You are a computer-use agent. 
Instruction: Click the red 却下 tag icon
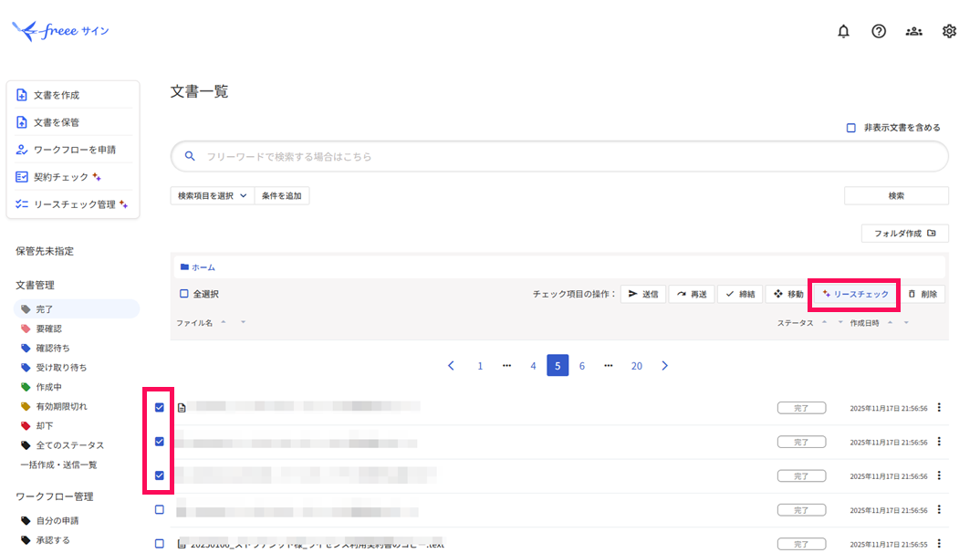click(26, 425)
